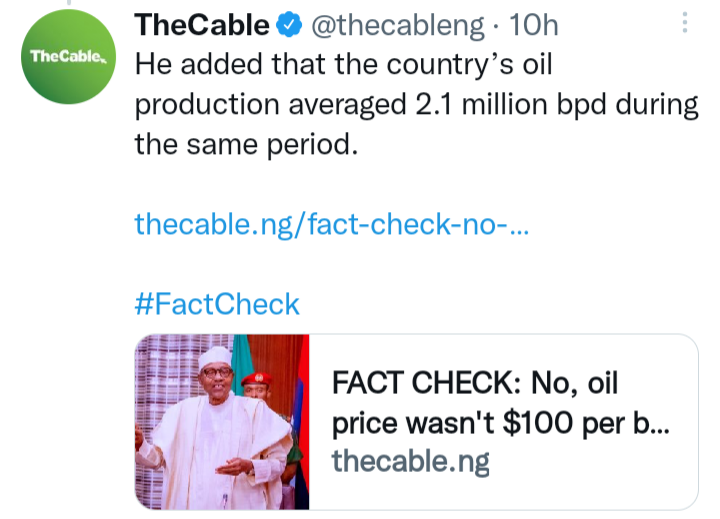720x519 pixels.
Task: Open the three-dot more options menu
Action: click(x=685, y=23)
